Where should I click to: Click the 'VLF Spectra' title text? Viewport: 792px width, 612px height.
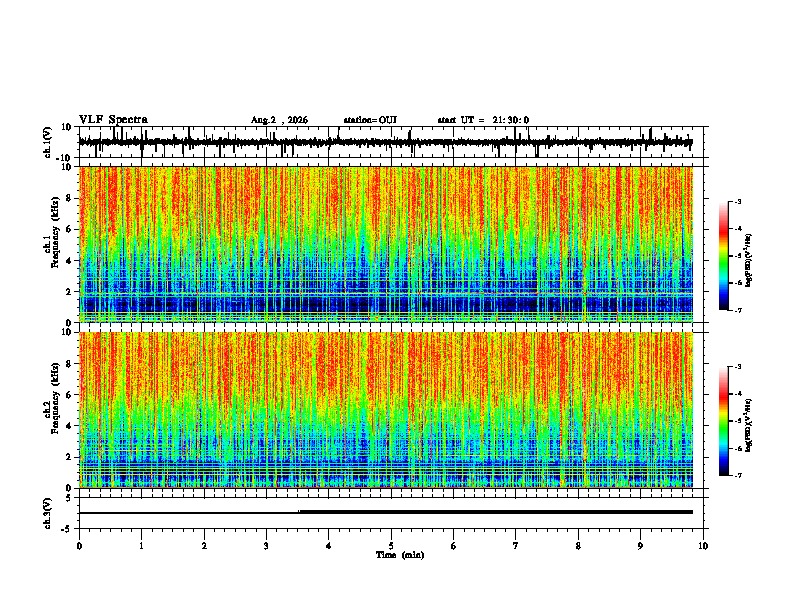coord(113,120)
